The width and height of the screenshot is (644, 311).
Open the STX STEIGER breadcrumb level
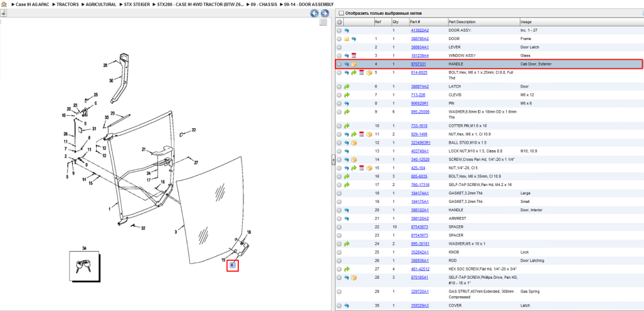(137, 4)
